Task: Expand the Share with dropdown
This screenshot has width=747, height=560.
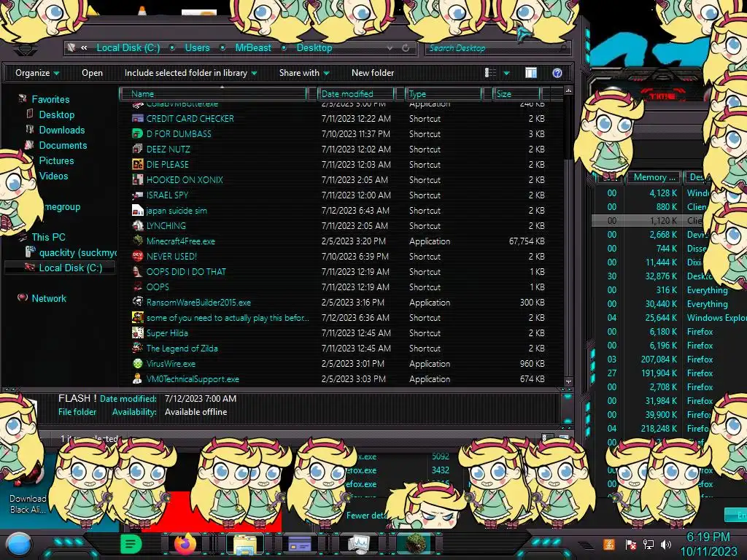Action: [304, 73]
